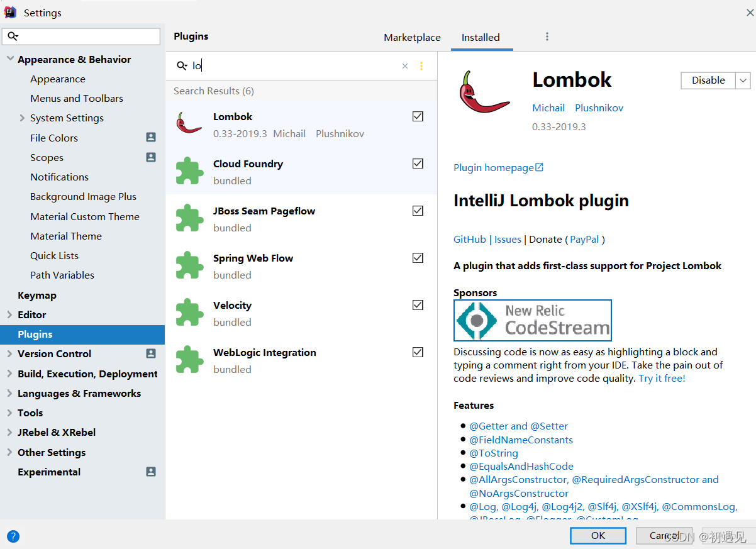Click the JBoss Seam Pageflow plugin icon
This screenshot has height=549, width=756.
coord(189,218)
